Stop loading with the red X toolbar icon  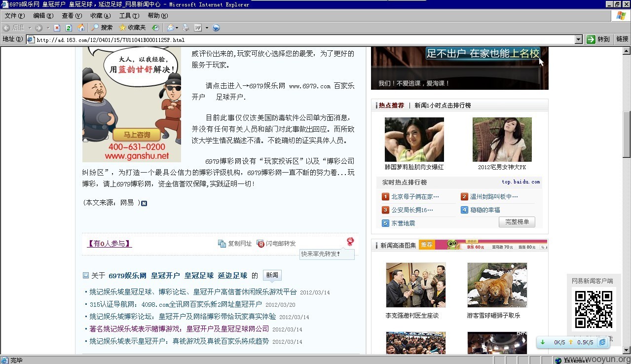[x=57, y=28]
